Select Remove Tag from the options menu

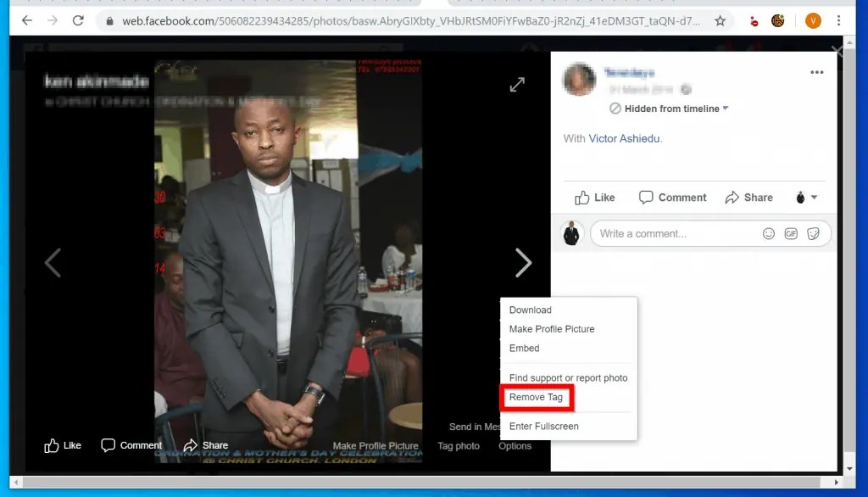537,397
